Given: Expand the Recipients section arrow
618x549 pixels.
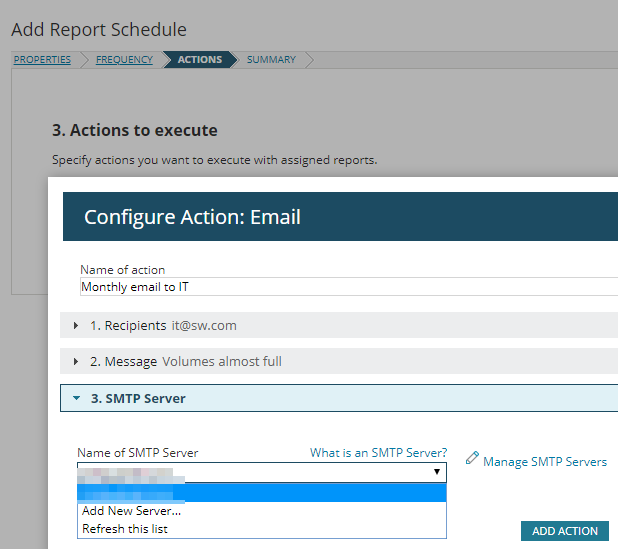Looking at the screenshot, I should click(x=76, y=326).
